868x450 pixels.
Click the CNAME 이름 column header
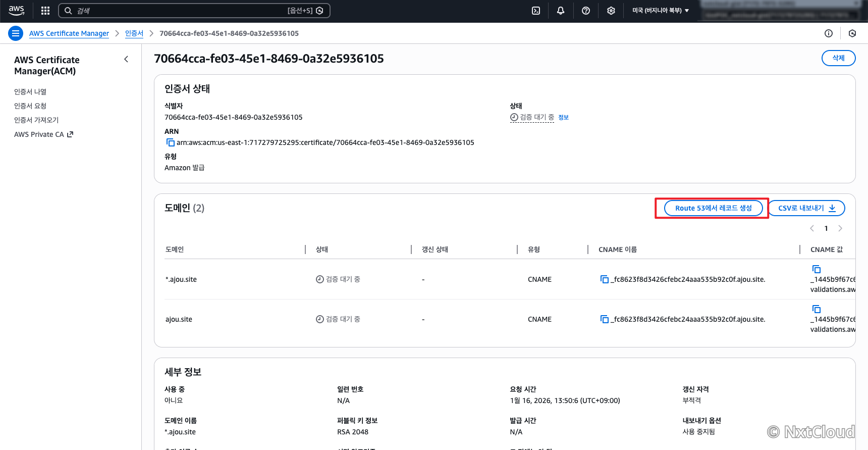(x=618, y=249)
